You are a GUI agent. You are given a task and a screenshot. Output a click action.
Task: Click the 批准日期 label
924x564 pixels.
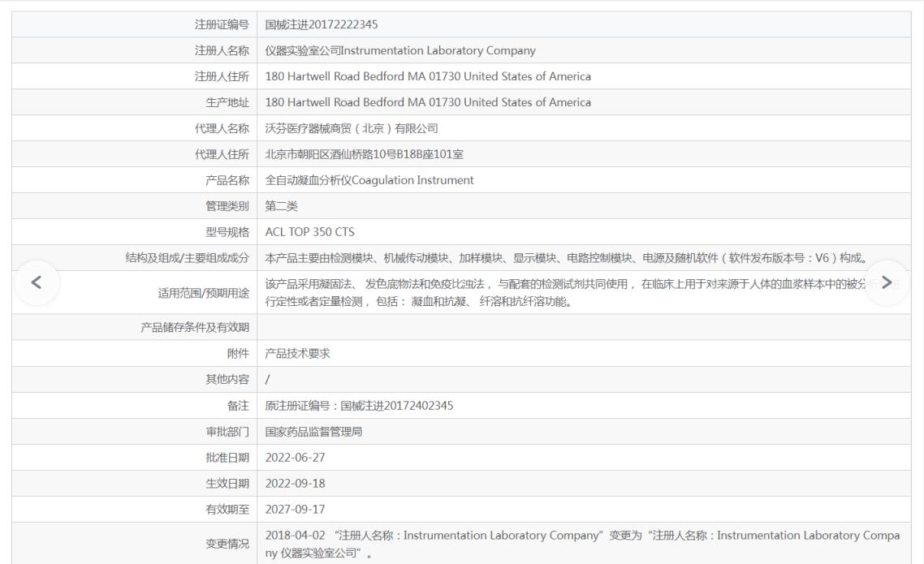click(x=227, y=457)
